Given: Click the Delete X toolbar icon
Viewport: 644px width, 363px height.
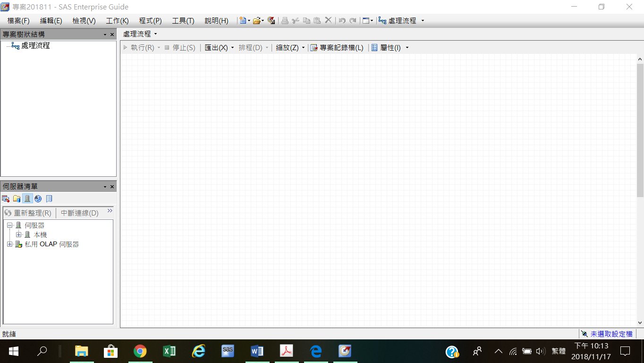Looking at the screenshot, I should pyautogui.click(x=328, y=21).
